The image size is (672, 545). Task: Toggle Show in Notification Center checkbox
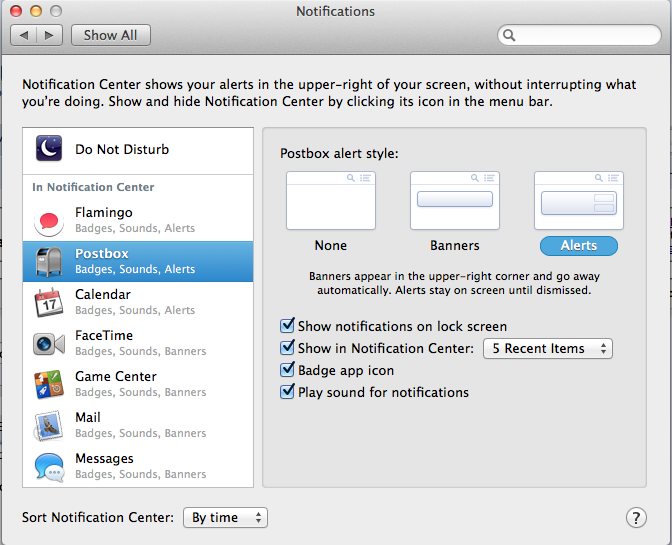[287, 347]
